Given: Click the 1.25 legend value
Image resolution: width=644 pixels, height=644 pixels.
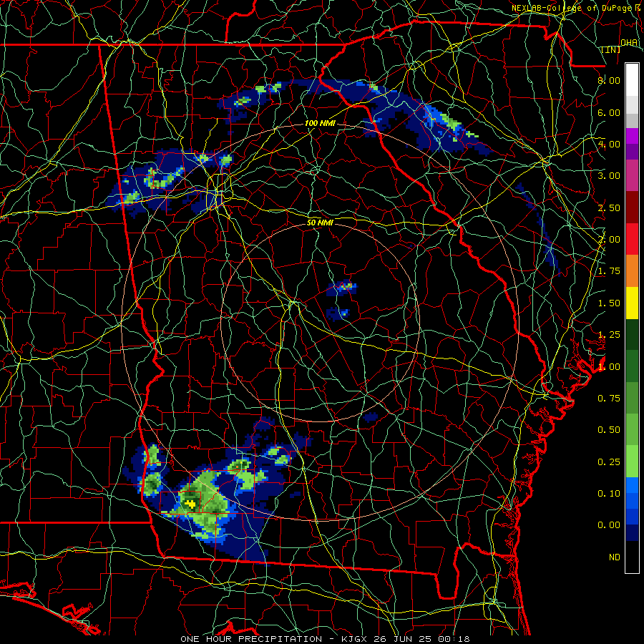Looking at the screenshot, I should [x=609, y=335].
